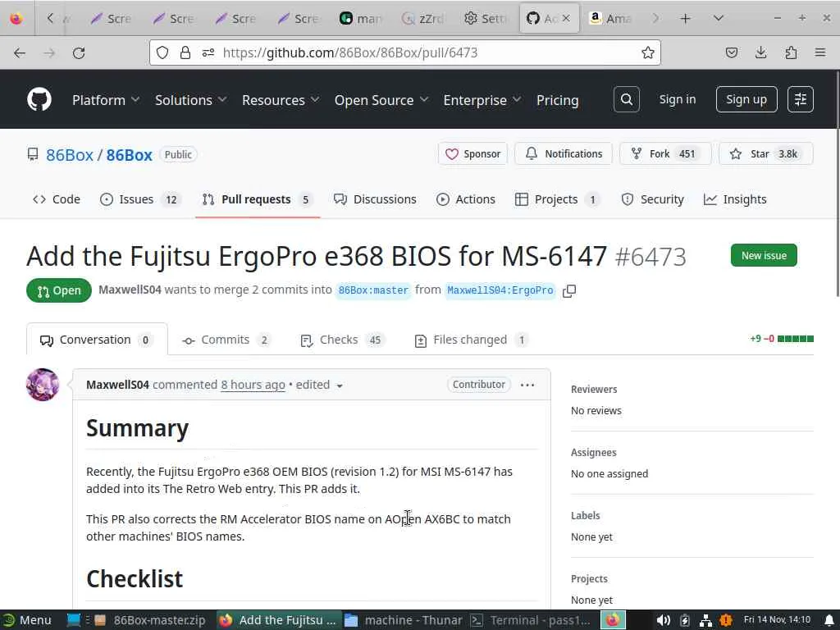Expand the Platform menu
840x630 pixels.
(x=106, y=100)
